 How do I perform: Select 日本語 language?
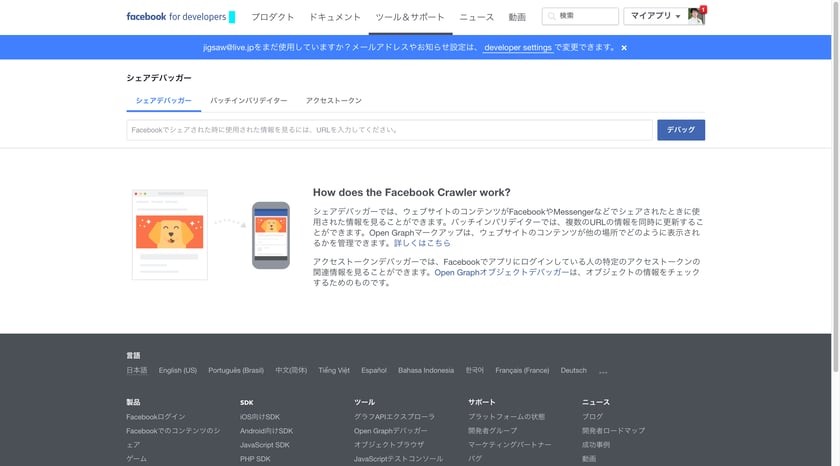coord(137,371)
